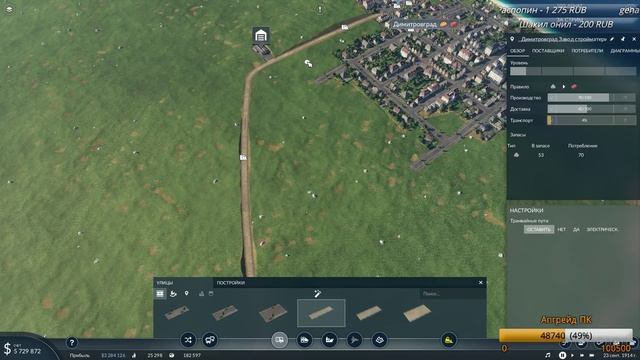Select the bridge category icon
The width and height of the screenshot is (640, 360).
tap(201, 293)
